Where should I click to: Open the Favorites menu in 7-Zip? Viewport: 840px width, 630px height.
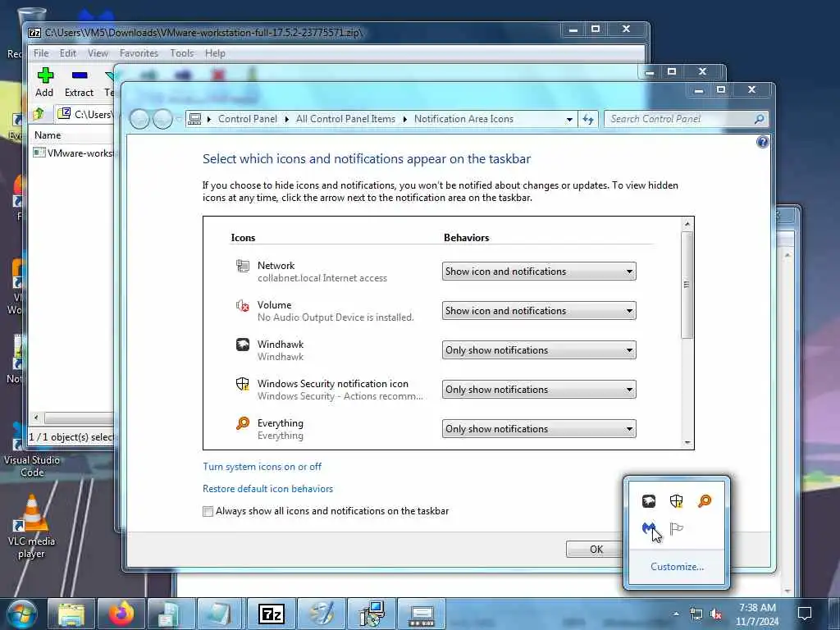click(139, 53)
